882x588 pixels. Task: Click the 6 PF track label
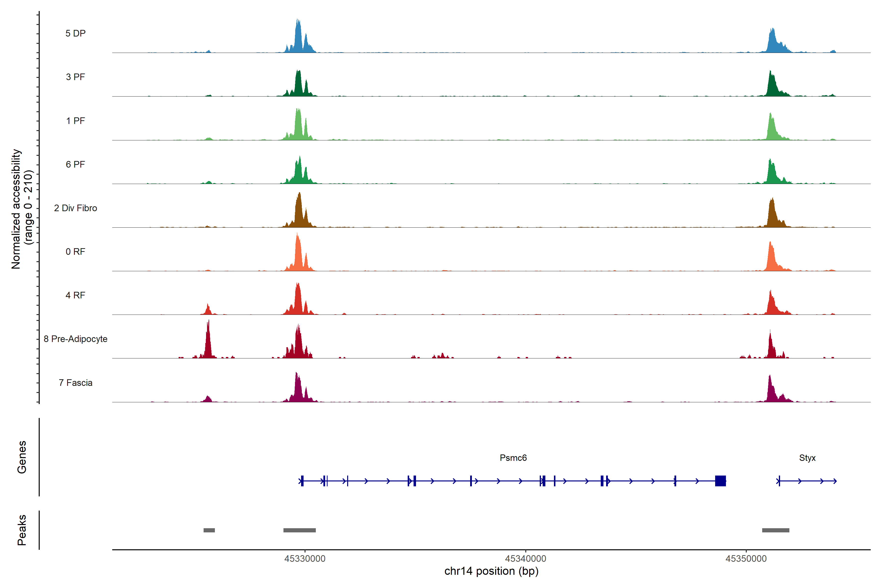coord(75,164)
